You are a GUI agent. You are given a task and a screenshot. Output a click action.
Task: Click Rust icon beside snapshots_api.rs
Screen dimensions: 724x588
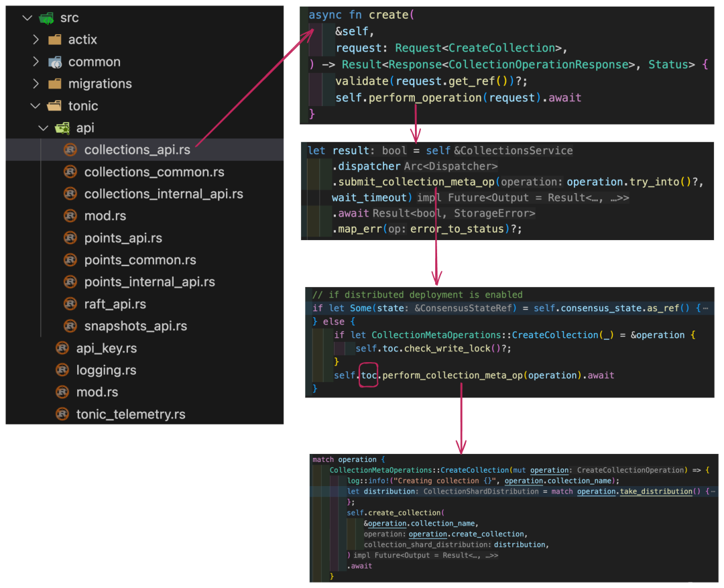70,326
